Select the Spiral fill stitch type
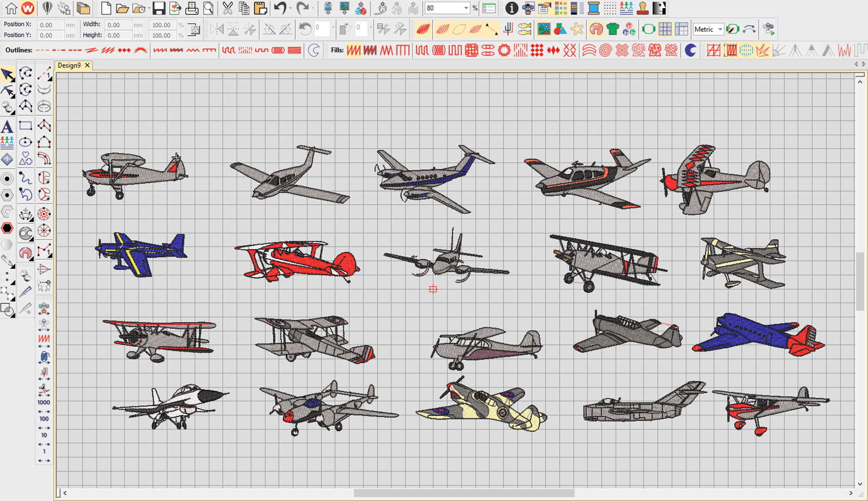 point(605,50)
